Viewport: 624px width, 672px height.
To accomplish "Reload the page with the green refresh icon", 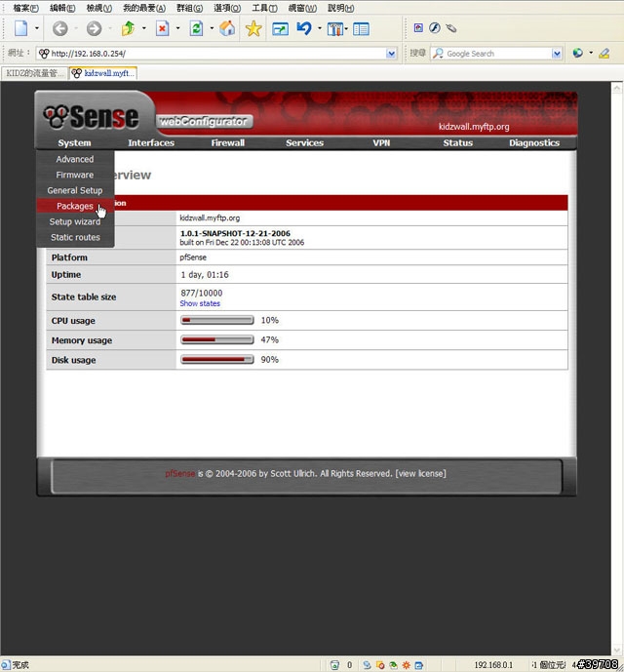I will click(x=196, y=28).
